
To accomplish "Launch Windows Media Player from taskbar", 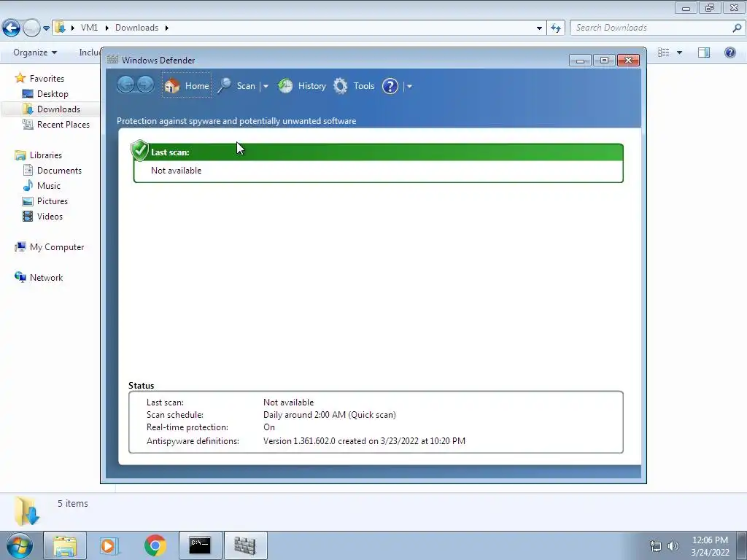I will 110,545.
